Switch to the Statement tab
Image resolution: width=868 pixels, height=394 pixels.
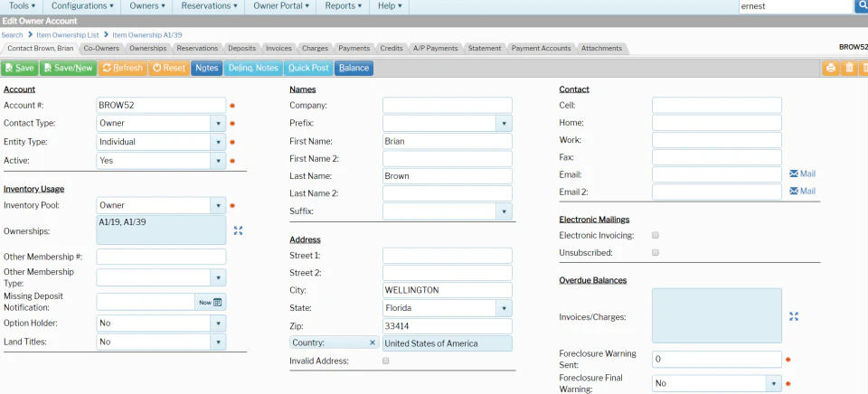click(x=485, y=48)
